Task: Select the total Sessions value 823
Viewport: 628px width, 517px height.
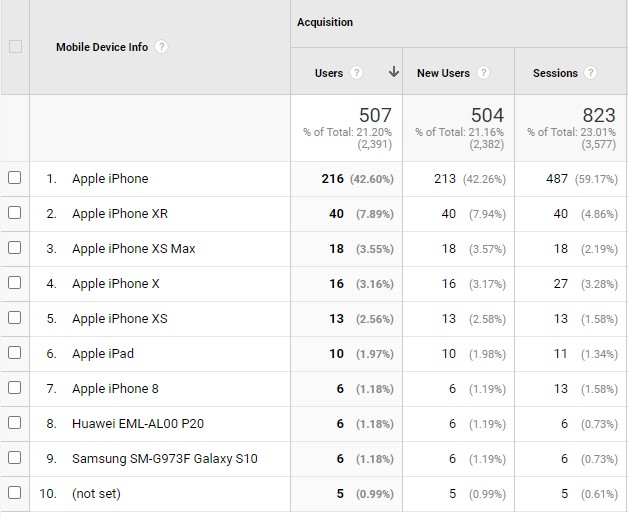Action: [x=599, y=115]
